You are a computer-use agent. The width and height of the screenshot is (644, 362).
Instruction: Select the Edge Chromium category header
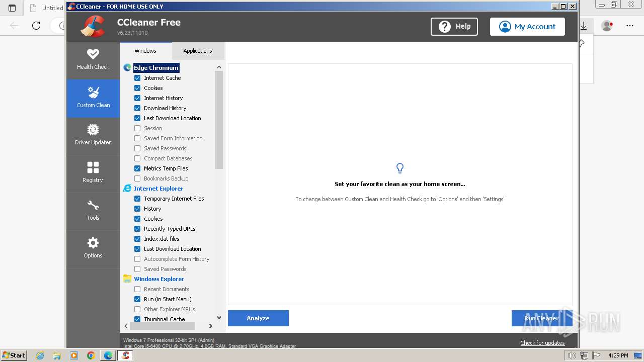tap(156, 68)
